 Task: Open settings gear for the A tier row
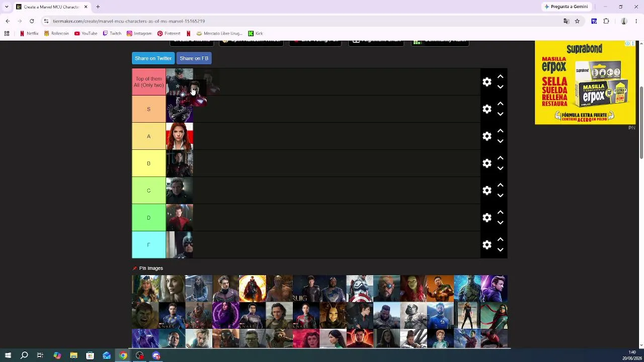487,136
